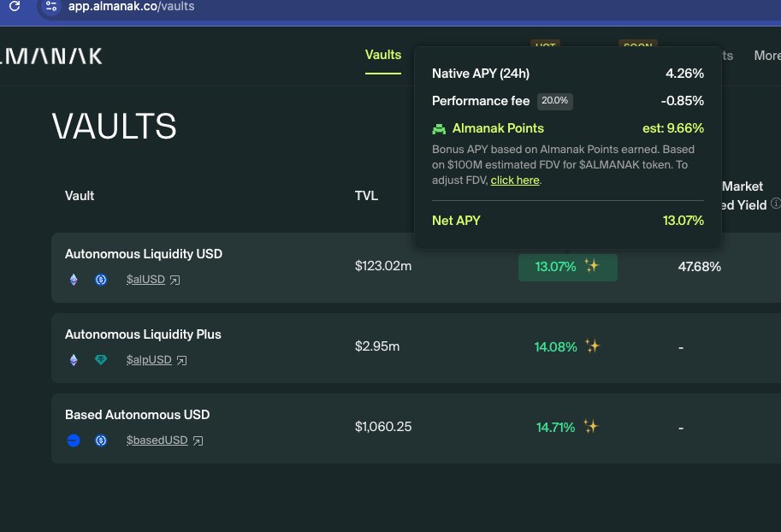The height and width of the screenshot is (532, 781).
Task: Click the est: 9.66% points value
Action: tap(673, 128)
